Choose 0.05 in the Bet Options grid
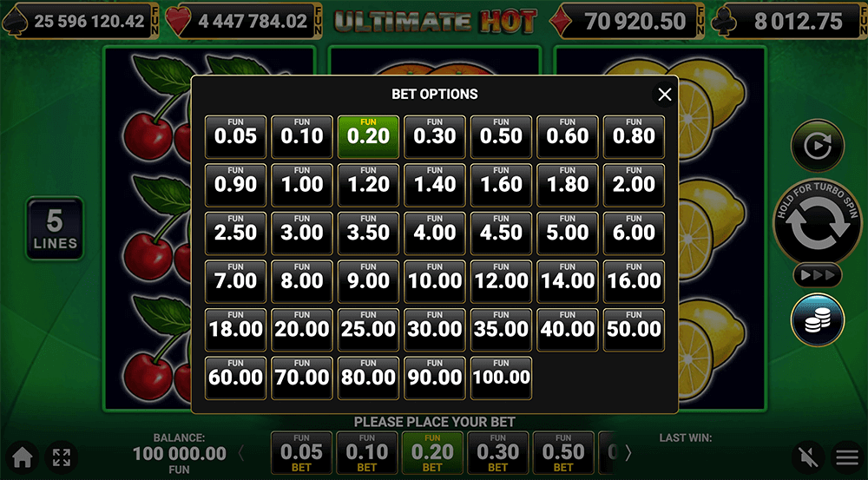The height and width of the screenshot is (480, 868). click(235, 137)
